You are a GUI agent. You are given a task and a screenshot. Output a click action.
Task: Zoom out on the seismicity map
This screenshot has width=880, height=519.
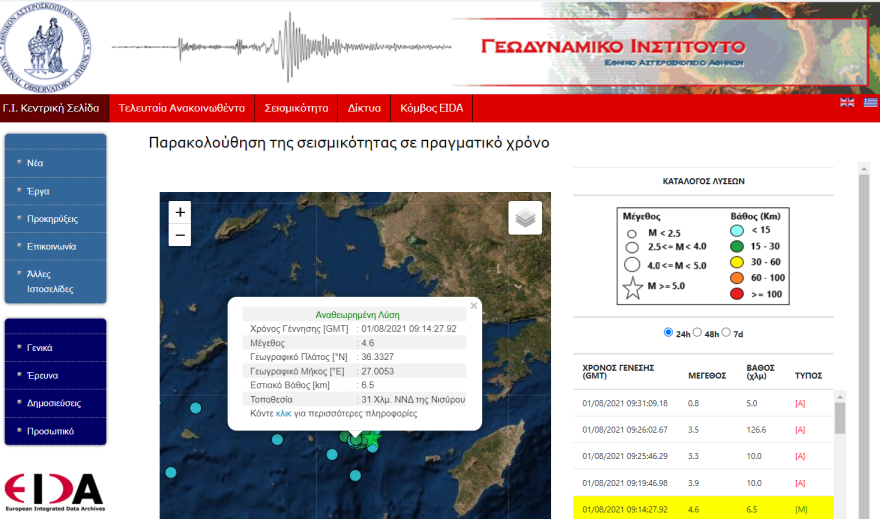(180, 236)
